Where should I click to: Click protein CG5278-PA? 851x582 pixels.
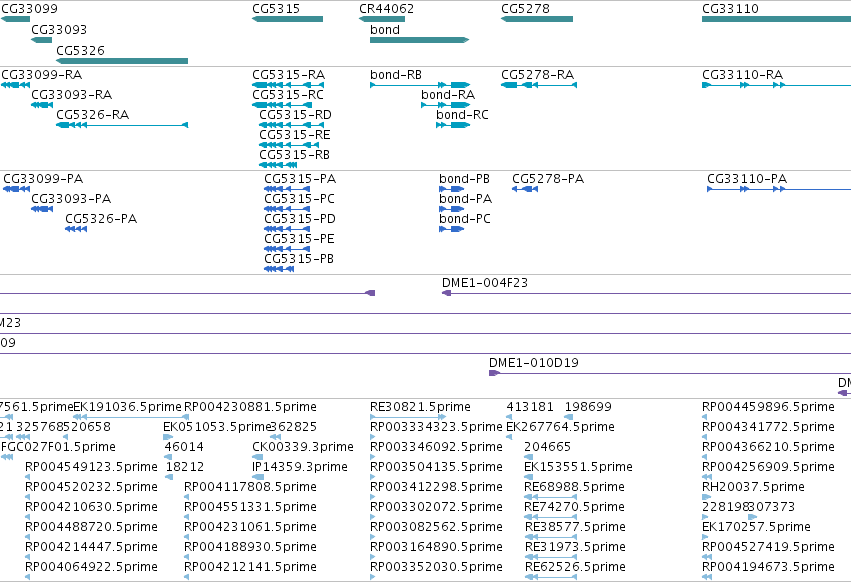click(525, 189)
